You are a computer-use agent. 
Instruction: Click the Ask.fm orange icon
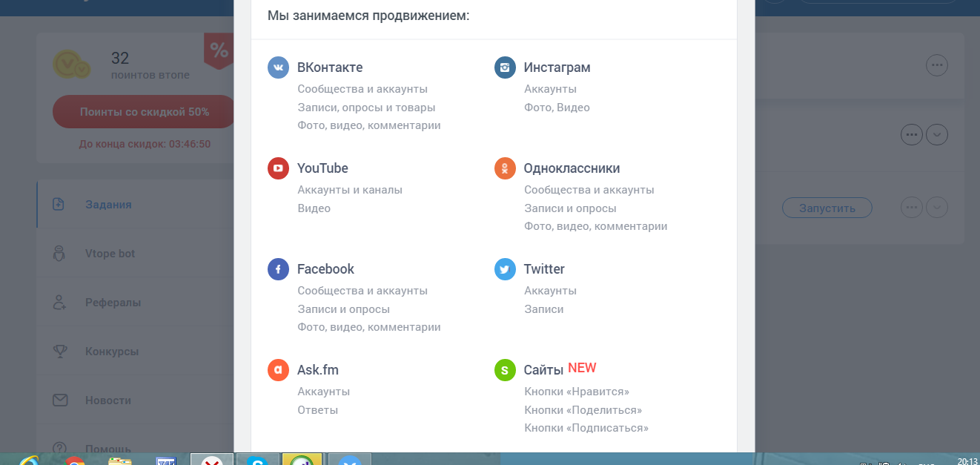278,370
